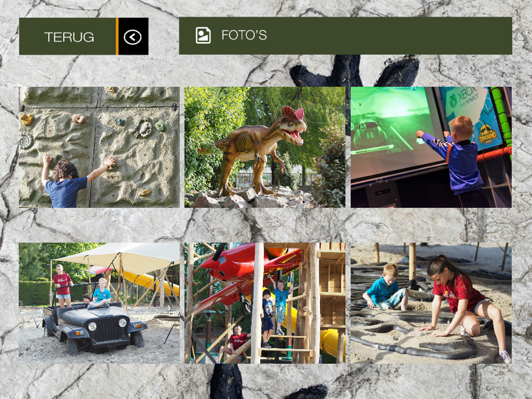Open the sandpit digging photo
Screen dimensions: 532x399
click(431, 303)
